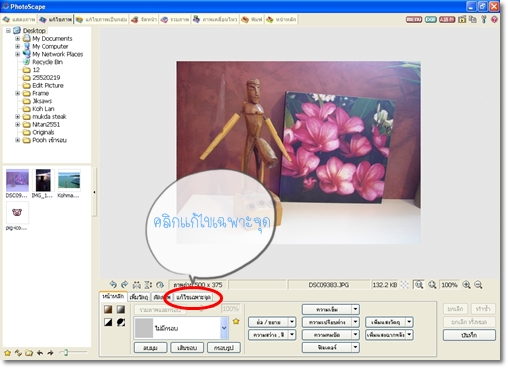This screenshot has width=508, height=368.
Task: Click the back arrow below thumbnails
Action: 40,353
